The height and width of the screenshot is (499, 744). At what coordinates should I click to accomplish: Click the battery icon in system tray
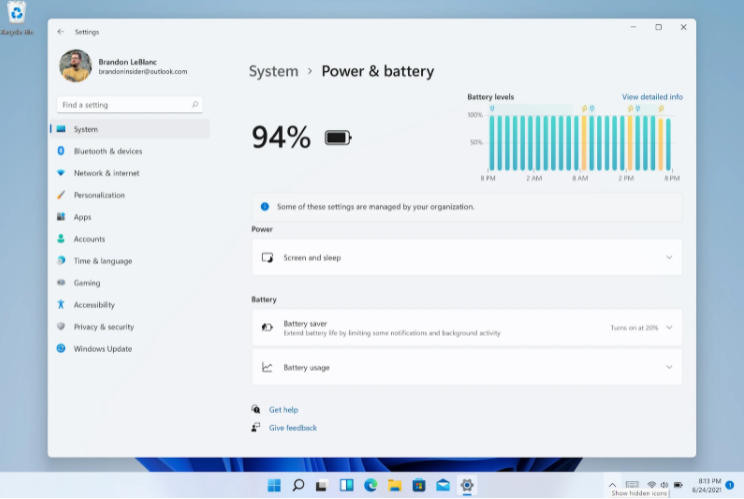[x=678, y=485]
